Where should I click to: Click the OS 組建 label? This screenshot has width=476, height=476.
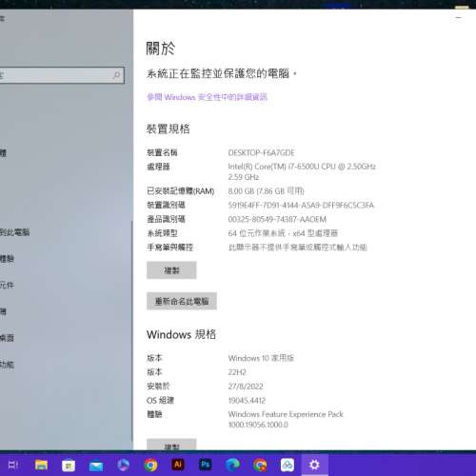(x=160, y=400)
